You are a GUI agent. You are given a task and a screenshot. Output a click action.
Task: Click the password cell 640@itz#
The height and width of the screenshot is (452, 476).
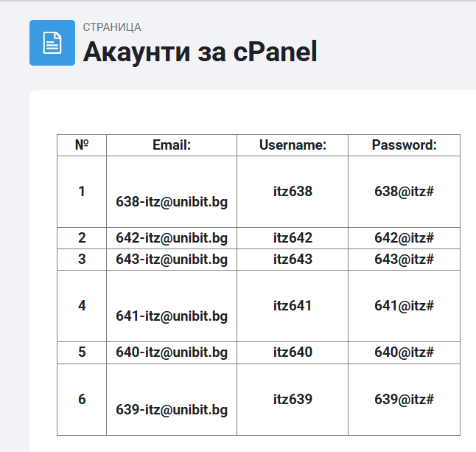pyautogui.click(x=404, y=352)
